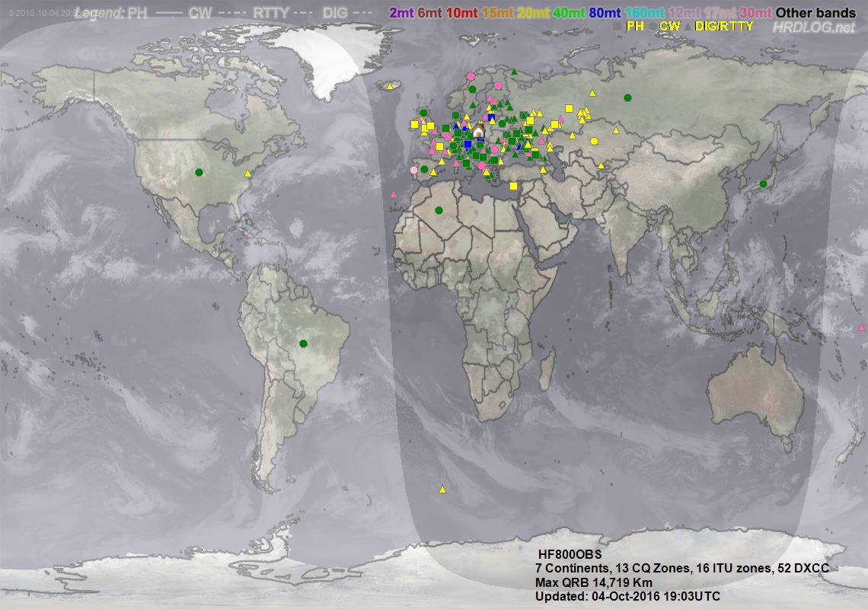Click the home station house icon
This screenshot has width=868, height=609.
478,132
